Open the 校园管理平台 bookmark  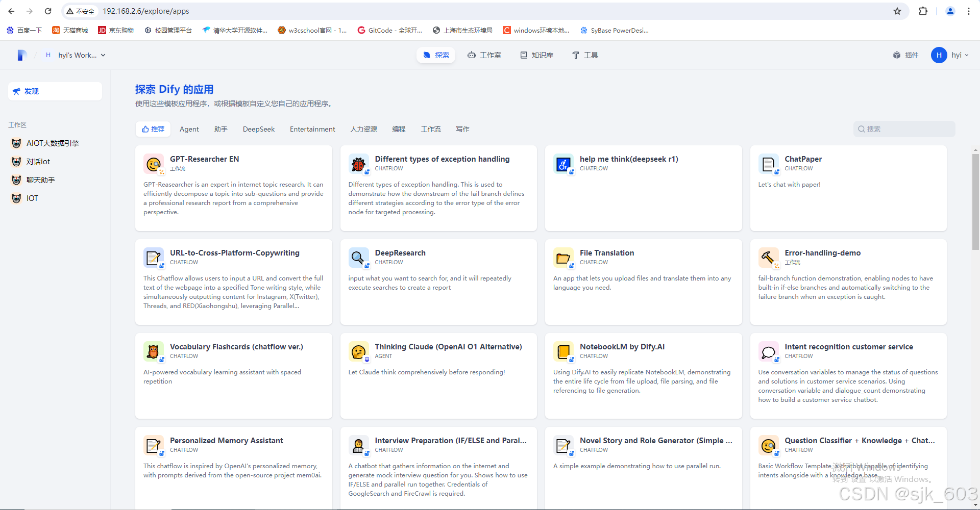point(168,30)
